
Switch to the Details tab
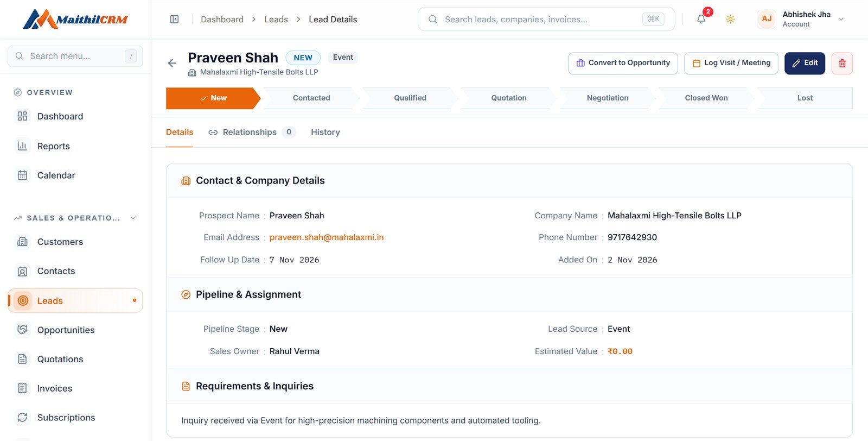(180, 132)
